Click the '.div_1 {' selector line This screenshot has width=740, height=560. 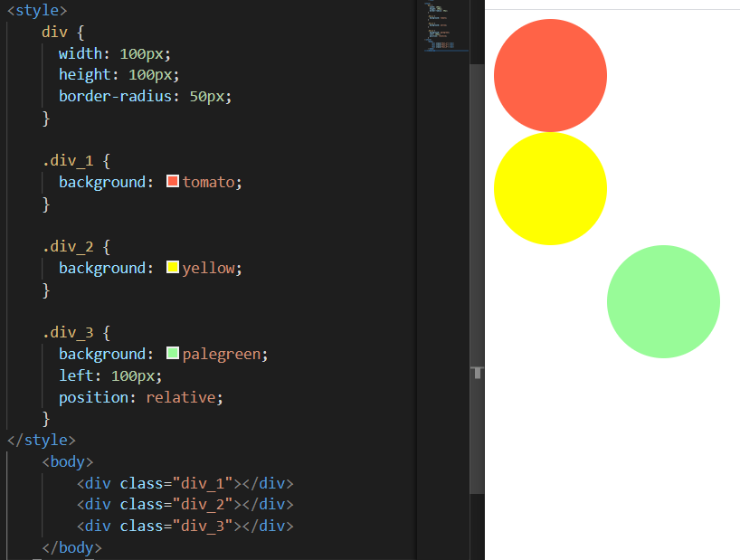(76, 161)
